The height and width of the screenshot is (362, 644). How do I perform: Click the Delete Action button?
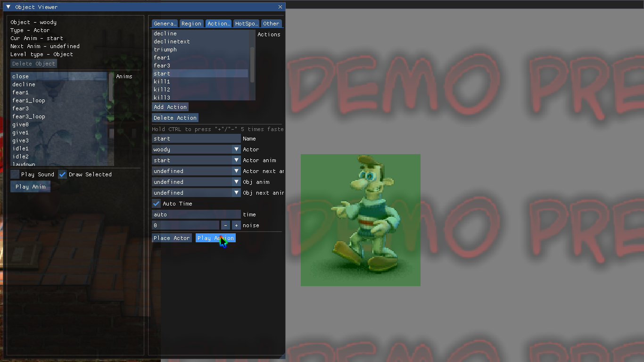pos(175,118)
